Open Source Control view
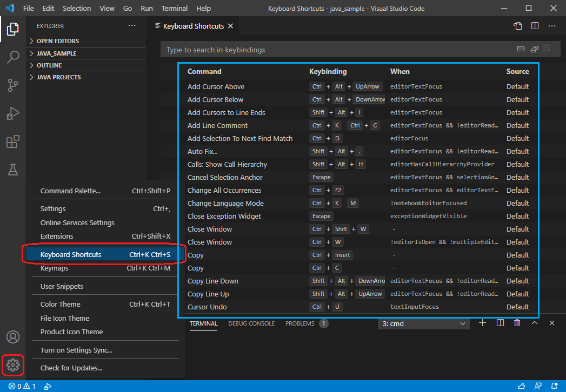Image resolution: width=566 pixels, height=392 pixels. click(13, 85)
